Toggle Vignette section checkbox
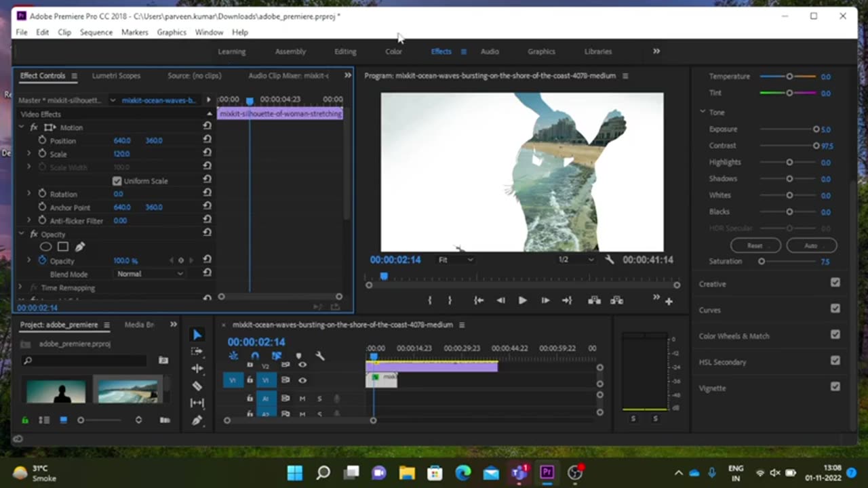Screen dimensions: 868x488 pos(835,387)
